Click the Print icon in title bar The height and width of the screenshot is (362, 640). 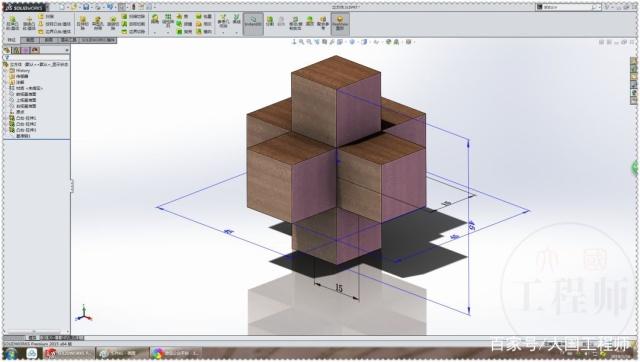coord(98,7)
